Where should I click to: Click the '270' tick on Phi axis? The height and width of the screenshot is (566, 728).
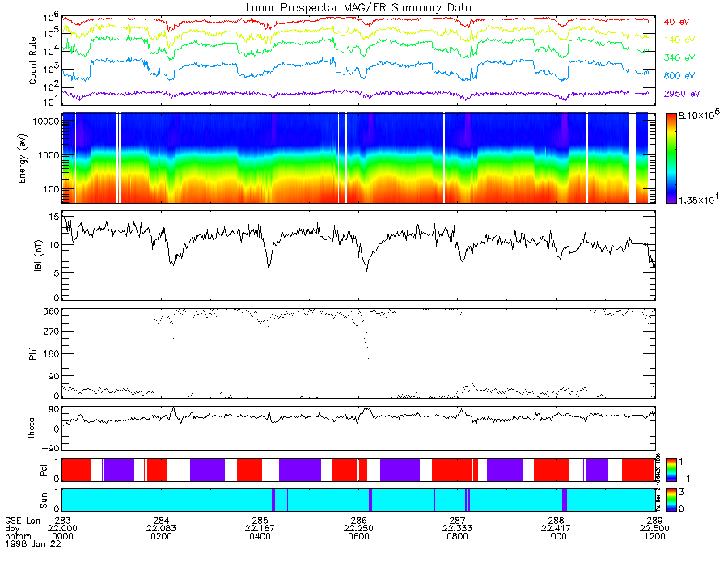53,332
